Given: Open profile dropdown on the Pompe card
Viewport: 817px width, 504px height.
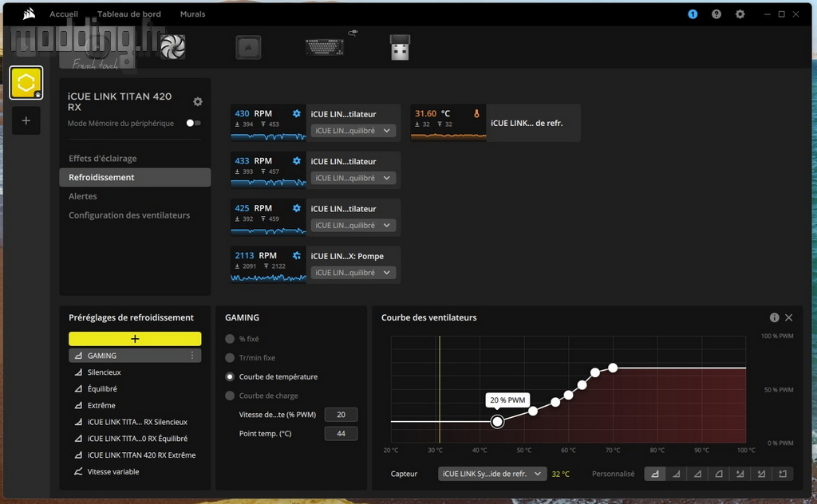Looking at the screenshot, I should click(x=353, y=273).
